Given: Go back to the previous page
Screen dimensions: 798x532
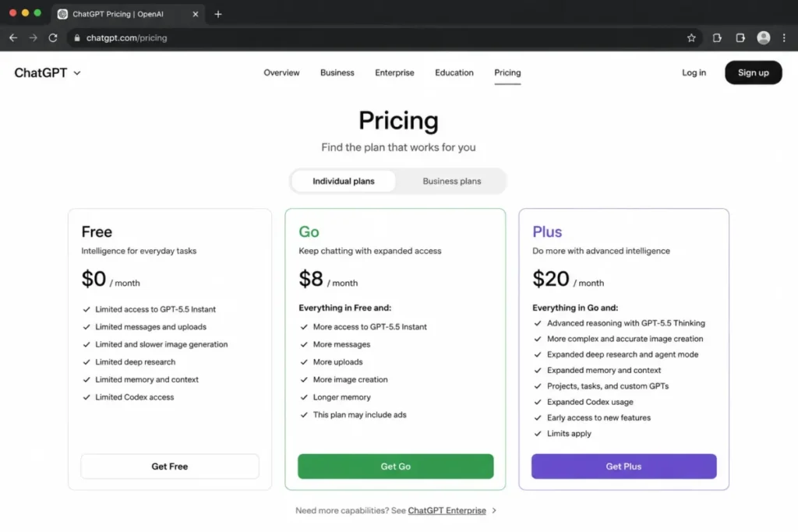Looking at the screenshot, I should (13, 37).
